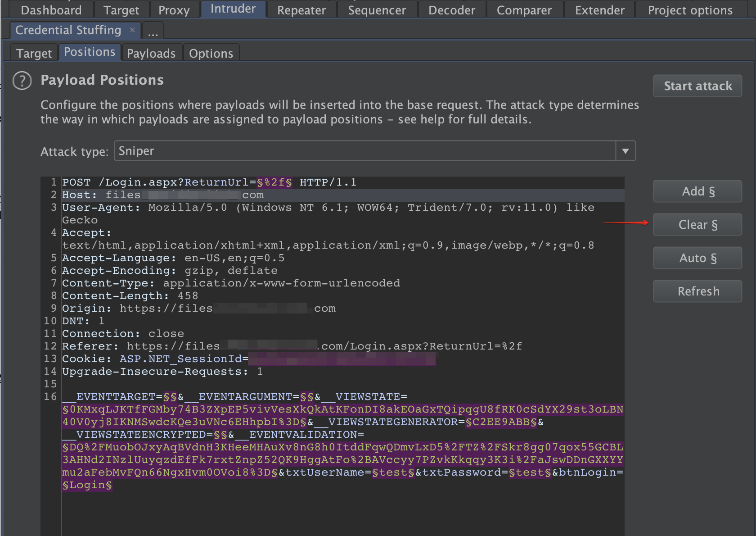Open new attack tab with ellipsis
Screen dimensions: 756x536
(153, 32)
